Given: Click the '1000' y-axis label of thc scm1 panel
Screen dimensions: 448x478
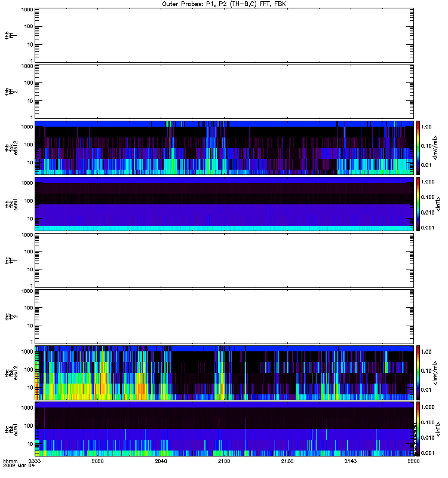Looking at the screenshot, I should click(x=27, y=408).
